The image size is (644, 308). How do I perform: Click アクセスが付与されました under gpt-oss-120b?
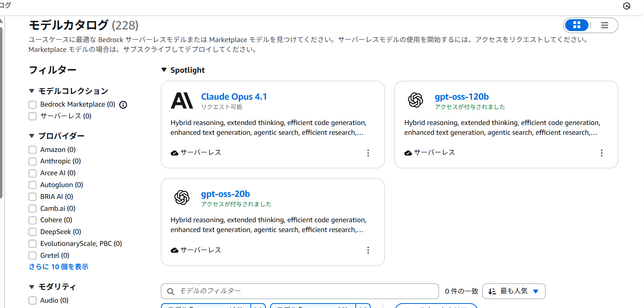[x=470, y=107]
